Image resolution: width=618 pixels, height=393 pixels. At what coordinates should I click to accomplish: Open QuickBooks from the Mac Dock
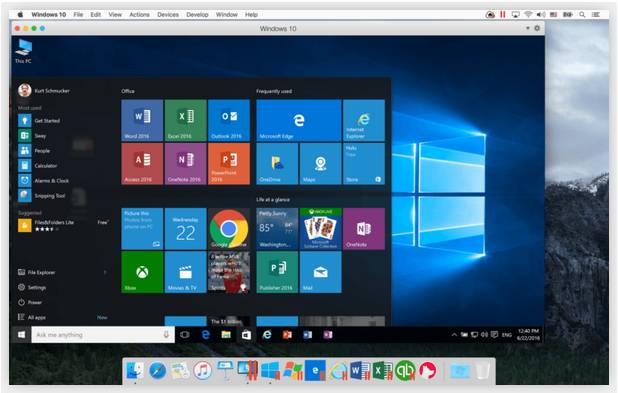[405, 371]
